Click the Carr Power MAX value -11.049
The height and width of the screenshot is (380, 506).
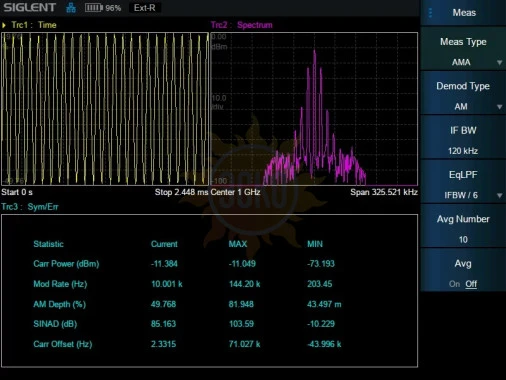[242, 264]
